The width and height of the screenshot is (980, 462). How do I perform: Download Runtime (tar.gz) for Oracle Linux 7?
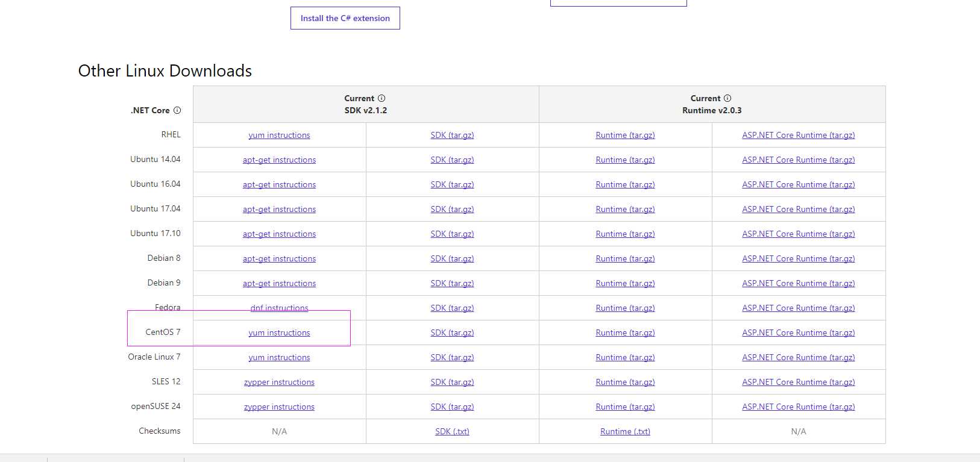(x=625, y=357)
